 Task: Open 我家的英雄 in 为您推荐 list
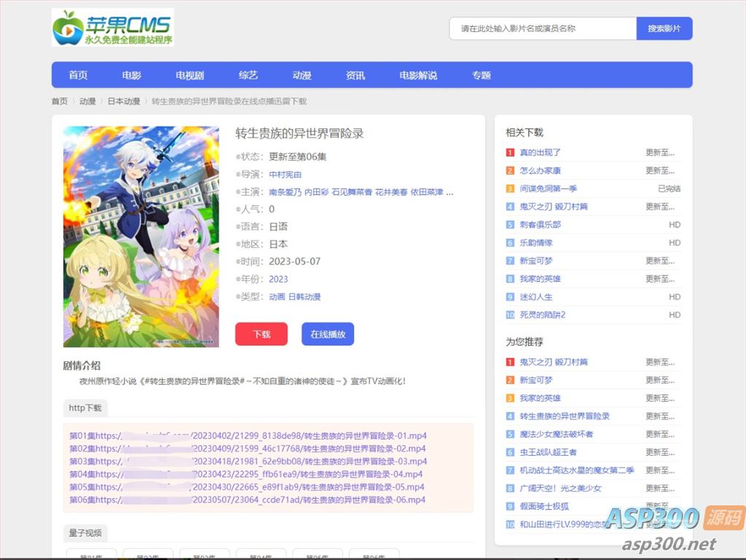pyautogui.click(x=540, y=398)
